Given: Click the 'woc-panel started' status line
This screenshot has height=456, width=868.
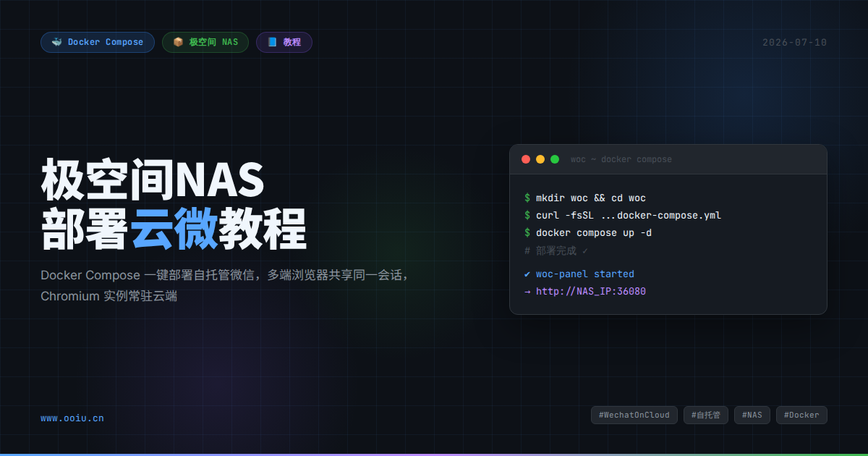Looking at the screenshot, I should [579, 274].
